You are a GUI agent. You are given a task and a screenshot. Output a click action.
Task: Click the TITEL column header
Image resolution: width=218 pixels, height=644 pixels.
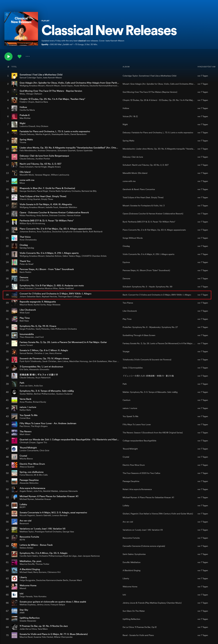pos(14,67)
